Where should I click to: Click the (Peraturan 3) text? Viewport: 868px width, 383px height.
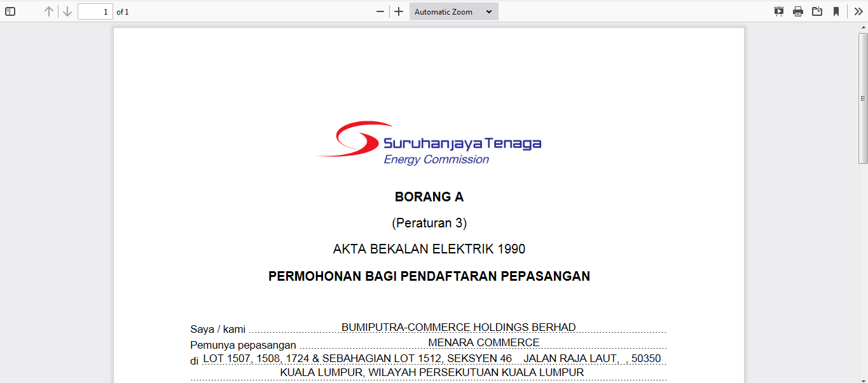tap(429, 223)
